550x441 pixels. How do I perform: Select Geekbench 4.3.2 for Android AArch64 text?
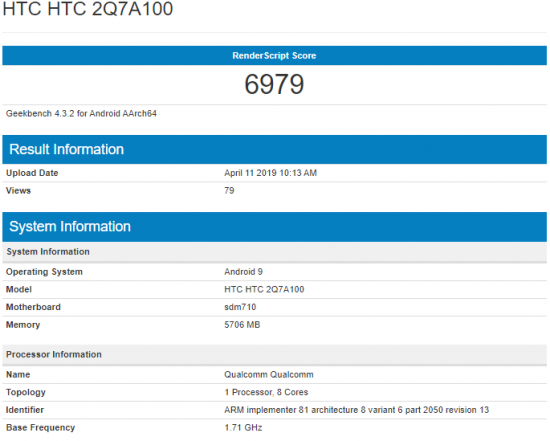click(x=81, y=114)
